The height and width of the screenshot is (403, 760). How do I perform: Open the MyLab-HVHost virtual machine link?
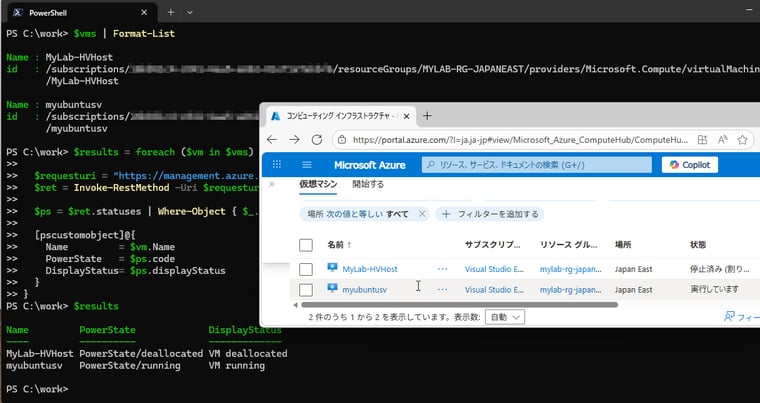pos(370,269)
